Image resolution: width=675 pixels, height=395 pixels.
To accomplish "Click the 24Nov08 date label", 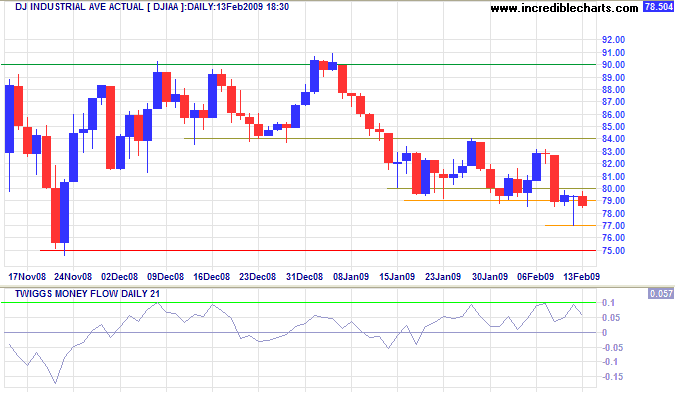I will point(73,277).
